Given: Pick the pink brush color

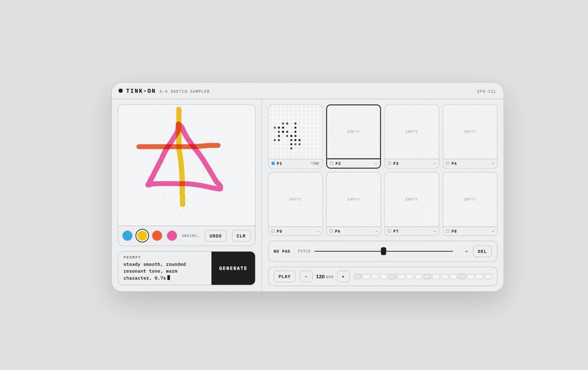Looking at the screenshot, I should pyautogui.click(x=171, y=236).
